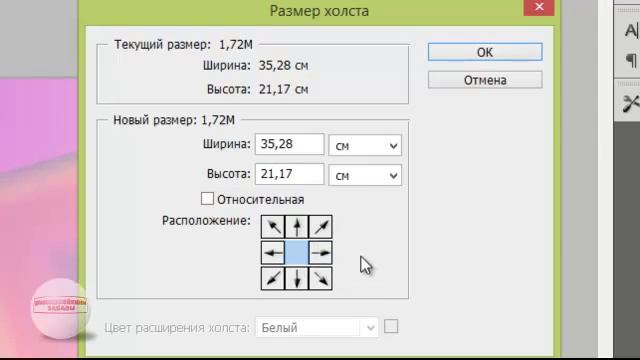
Task: Click the Расположение label
Action: tap(206, 220)
